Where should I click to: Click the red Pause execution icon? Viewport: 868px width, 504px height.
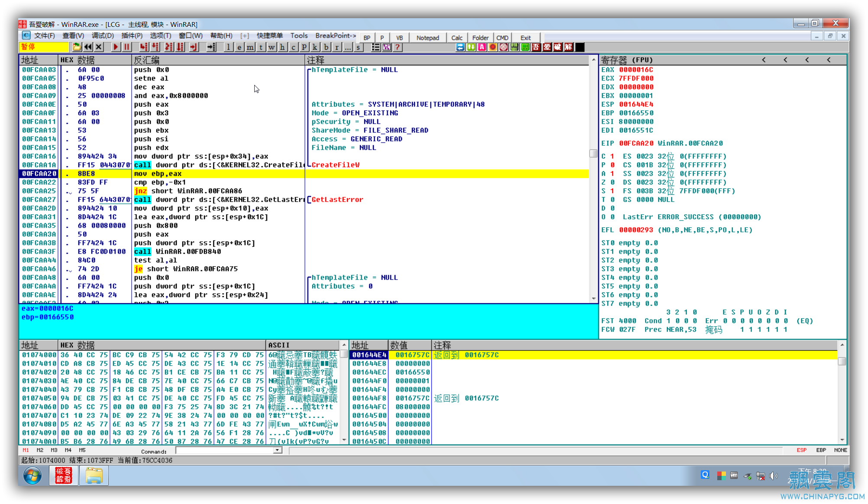pyautogui.click(x=126, y=47)
